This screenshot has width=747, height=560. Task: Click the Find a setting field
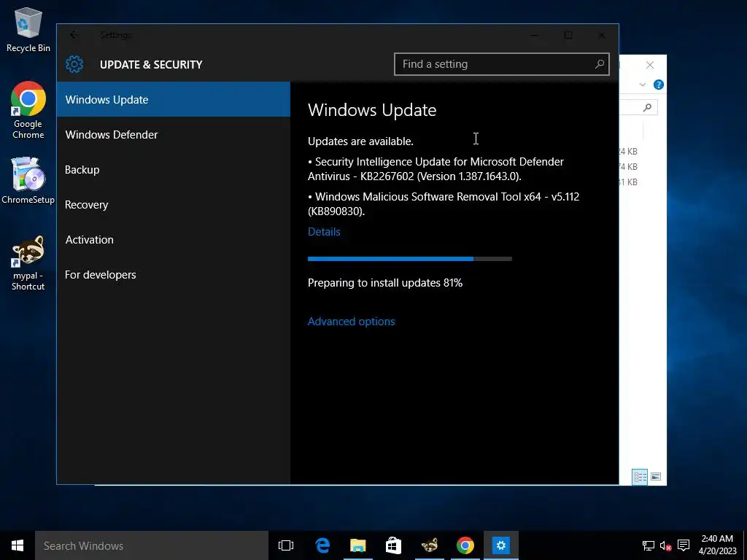click(502, 64)
